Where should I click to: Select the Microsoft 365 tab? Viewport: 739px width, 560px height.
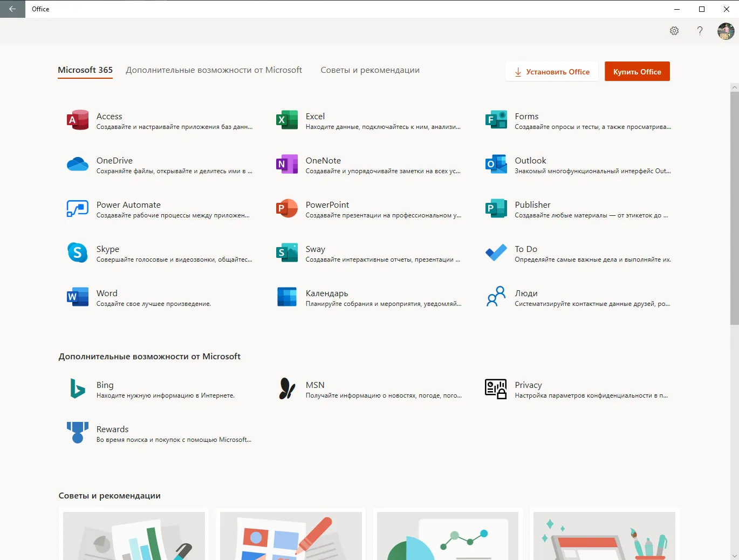85,70
